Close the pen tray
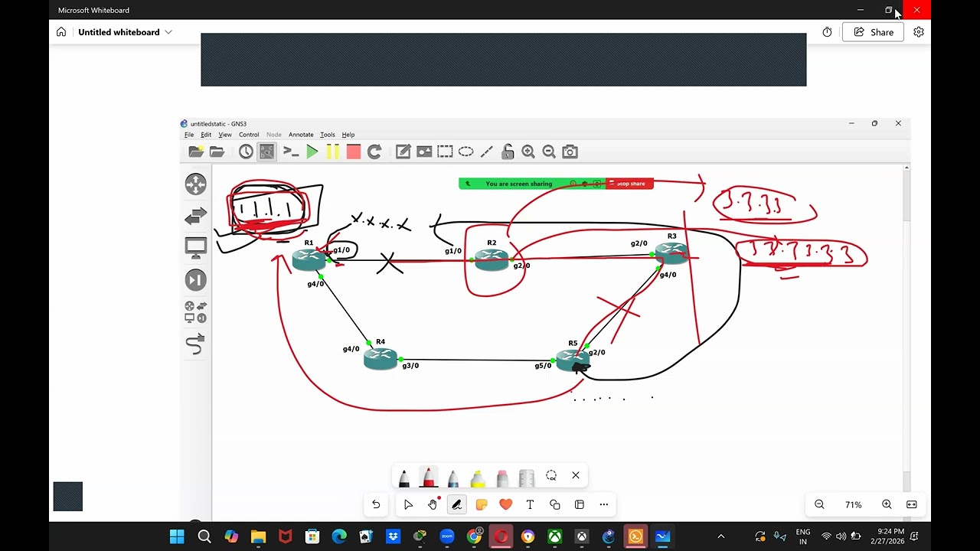Screen dimensions: 980x551 [x=576, y=475]
